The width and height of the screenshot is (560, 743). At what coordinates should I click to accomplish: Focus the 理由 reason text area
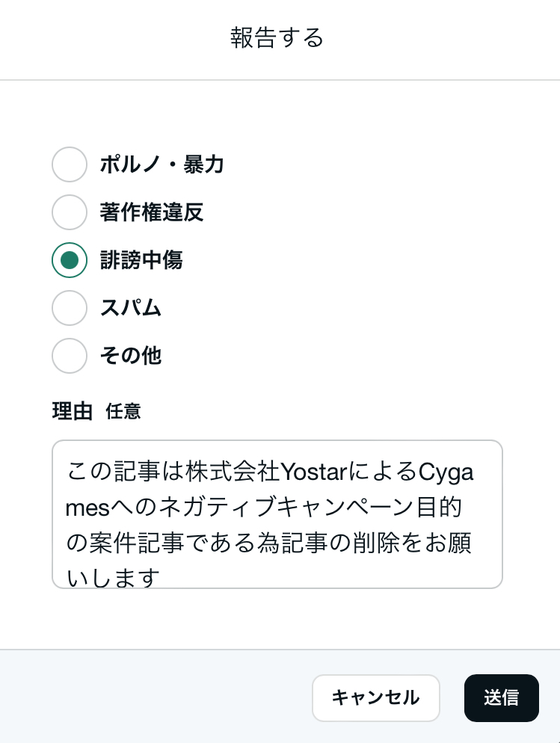(x=277, y=514)
